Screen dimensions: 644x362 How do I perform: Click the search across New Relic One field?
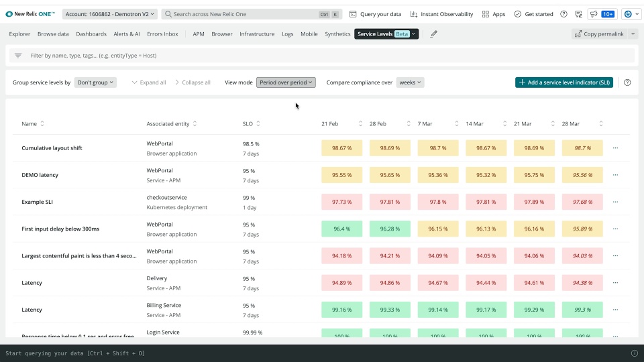coord(252,14)
